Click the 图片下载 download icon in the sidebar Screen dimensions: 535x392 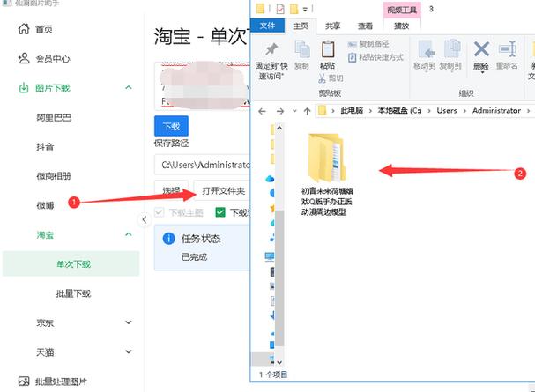(x=24, y=88)
